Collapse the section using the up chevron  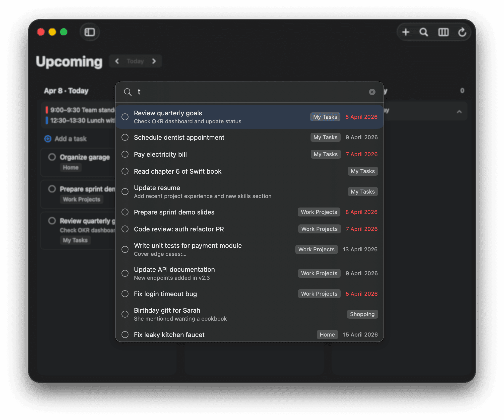point(459,112)
